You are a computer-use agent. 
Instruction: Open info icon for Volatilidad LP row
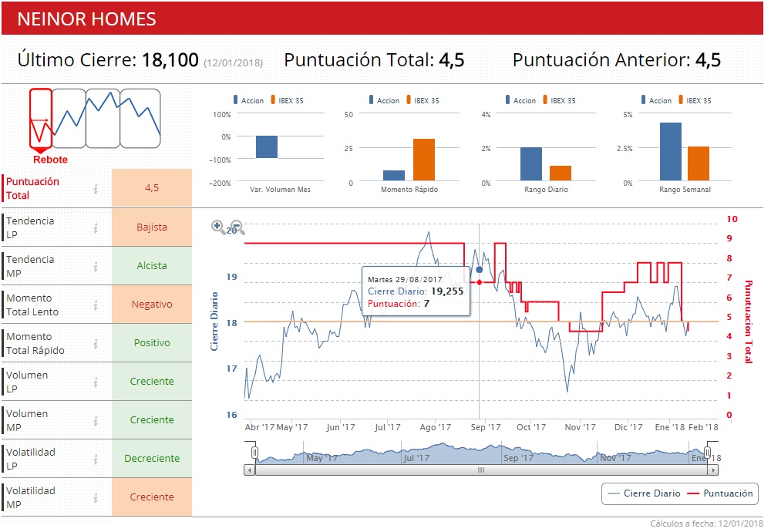click(x=96, y=460)
